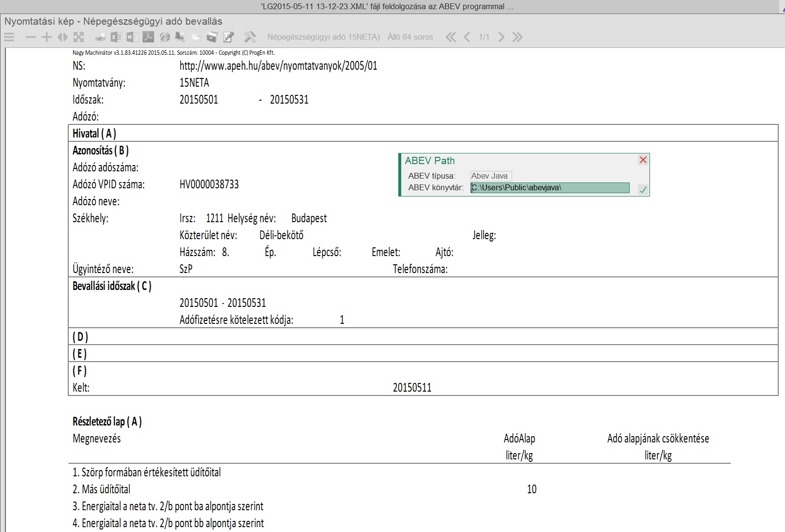Open report in Internet Explorer
The image size is (785, 532).
pos(165,37)
